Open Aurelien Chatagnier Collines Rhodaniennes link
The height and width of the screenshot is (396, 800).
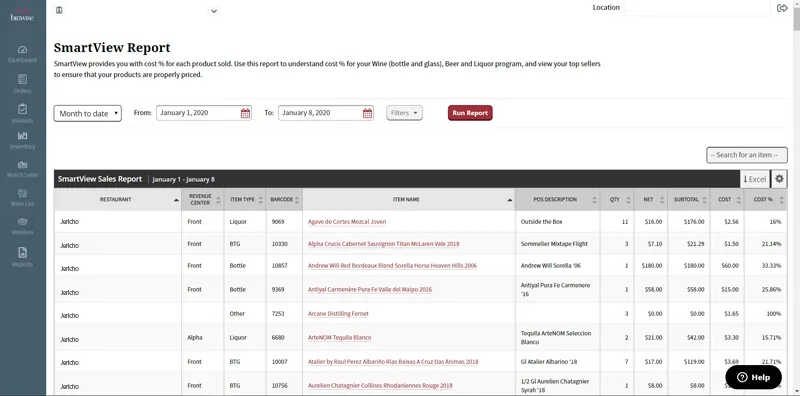click(380, 386)
